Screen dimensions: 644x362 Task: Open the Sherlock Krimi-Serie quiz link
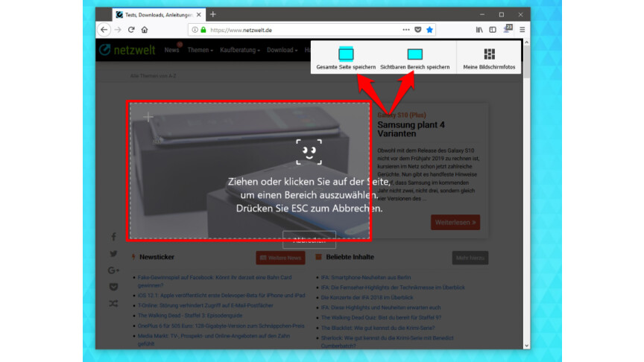(x=387, y=341)
